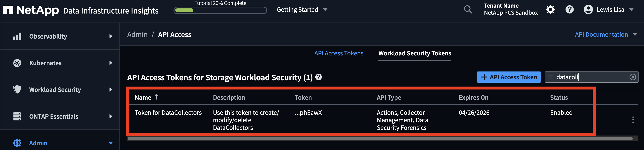
Task: Click the info icon beside tokens heading
Action: pos(318,77)
